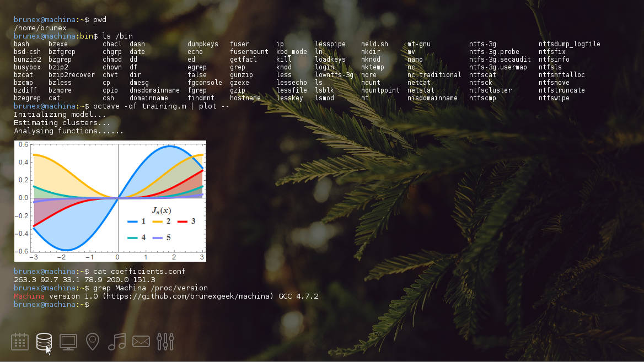The height and width of the screenshot is (362, 644).
Task: Select the 'dumpkeys' entry
Action: [x=203, y=44]
